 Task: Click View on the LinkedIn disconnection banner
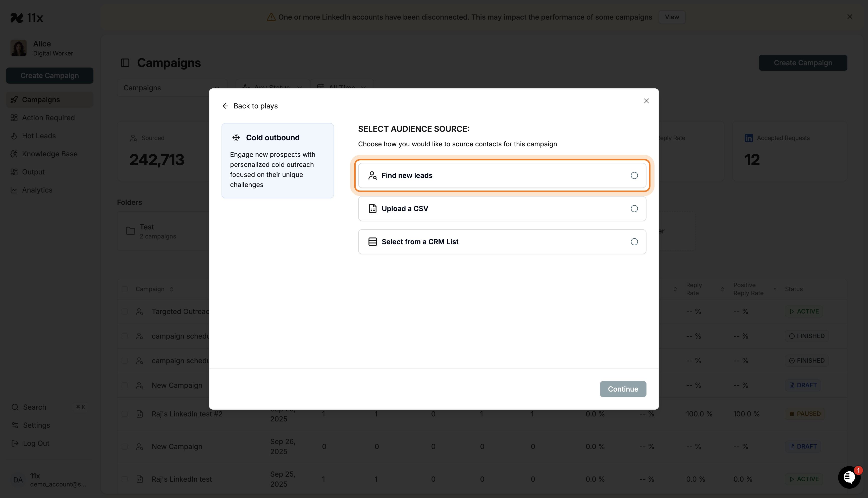coord(672,17)
